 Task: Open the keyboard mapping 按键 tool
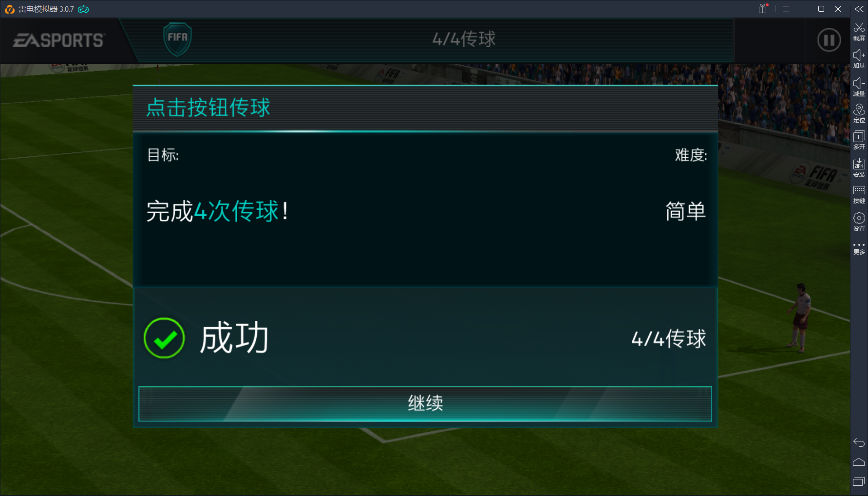[x=859, y=194]
